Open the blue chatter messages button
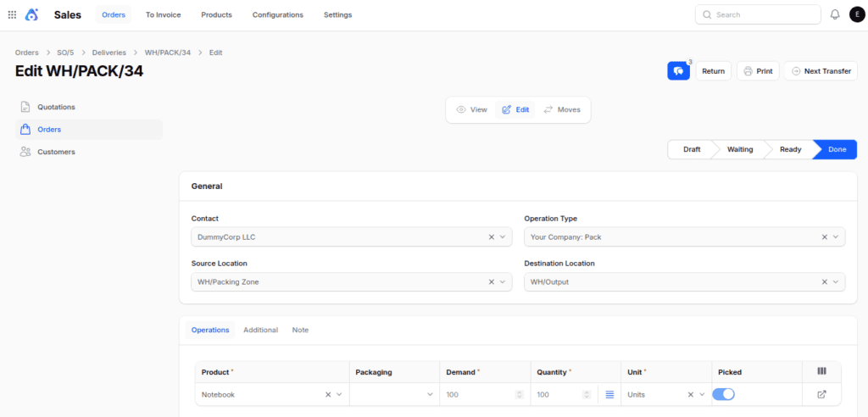 point(678,71)
